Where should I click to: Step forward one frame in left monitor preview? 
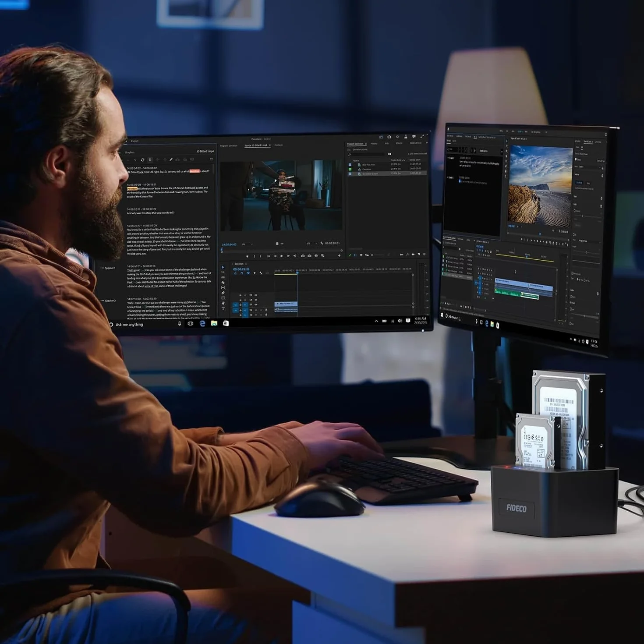288,256
